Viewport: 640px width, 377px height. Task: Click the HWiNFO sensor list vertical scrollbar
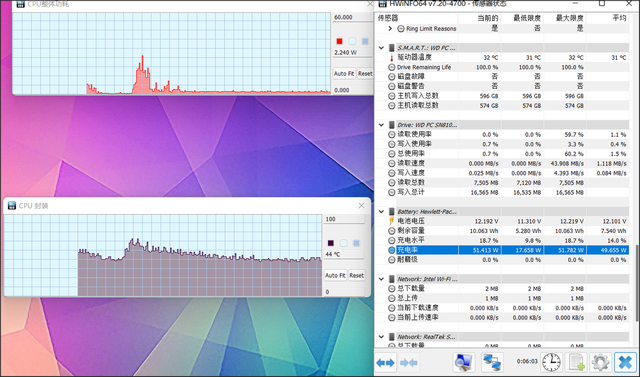pos(637,282)
